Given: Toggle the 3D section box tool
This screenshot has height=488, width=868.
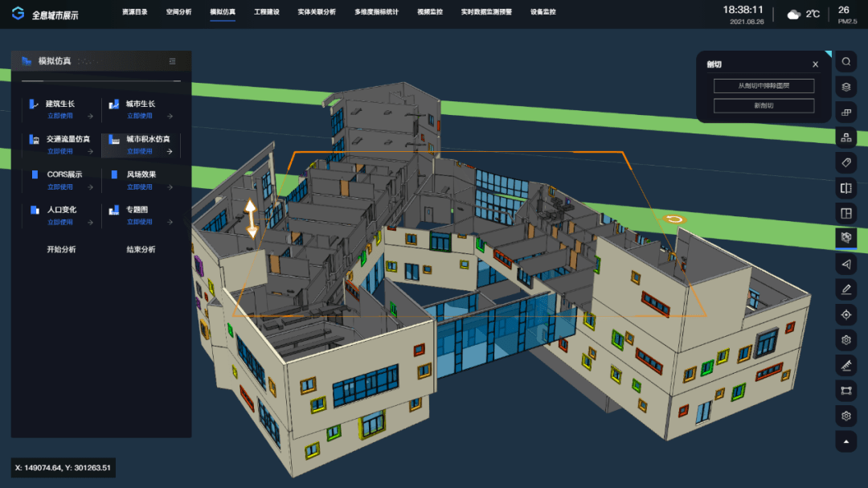Looking at the screenshot, I should tap(845, 238).
